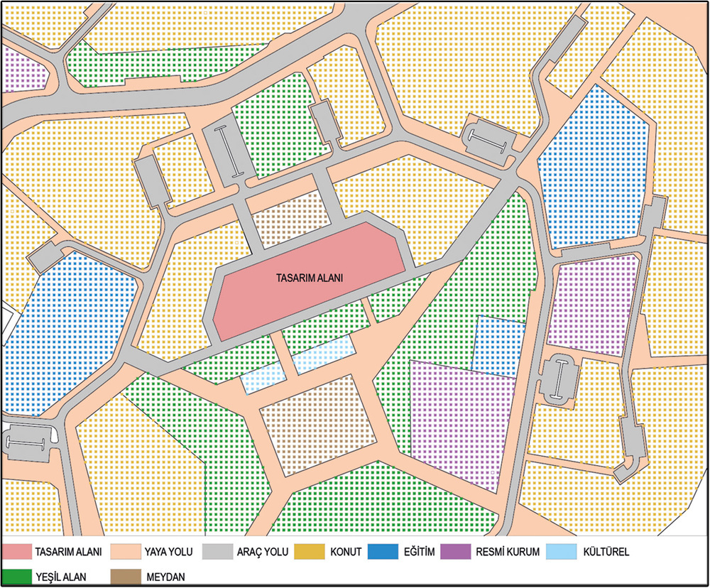Click the RESMİ KURUM legend text
This screenshot has width=710, height=588.
(x=508, y=552)
